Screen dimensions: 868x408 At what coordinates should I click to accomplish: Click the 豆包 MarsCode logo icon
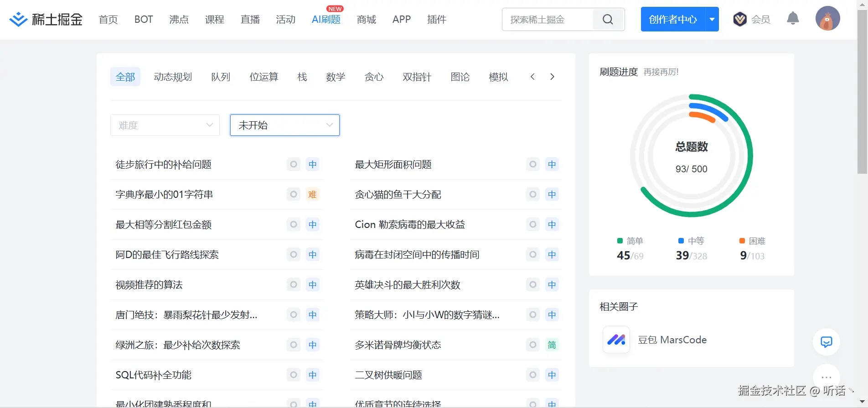coord(616,340)
